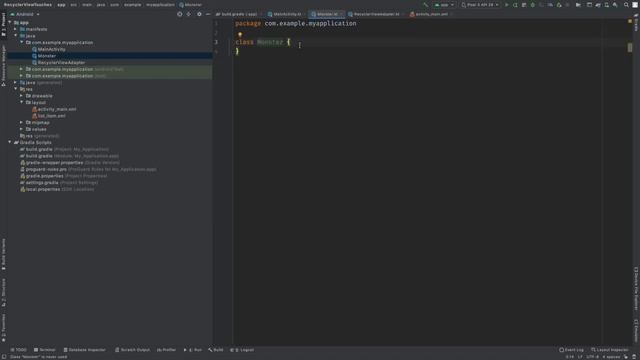Collapse Gradle Scripts node
640x360 pixels.
point(10,142)
